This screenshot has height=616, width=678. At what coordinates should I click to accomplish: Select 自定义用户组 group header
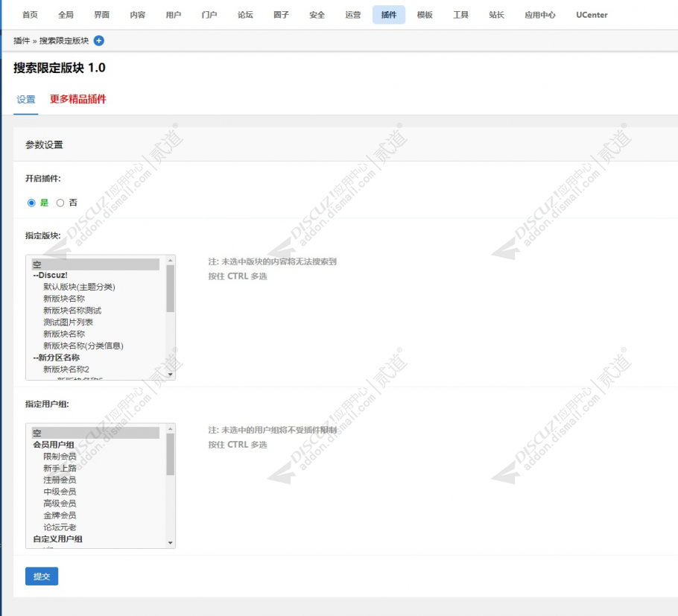coord(95,539)
